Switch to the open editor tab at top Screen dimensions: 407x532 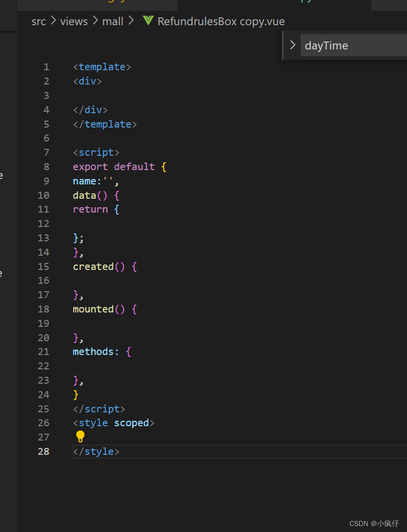[114, 2]
